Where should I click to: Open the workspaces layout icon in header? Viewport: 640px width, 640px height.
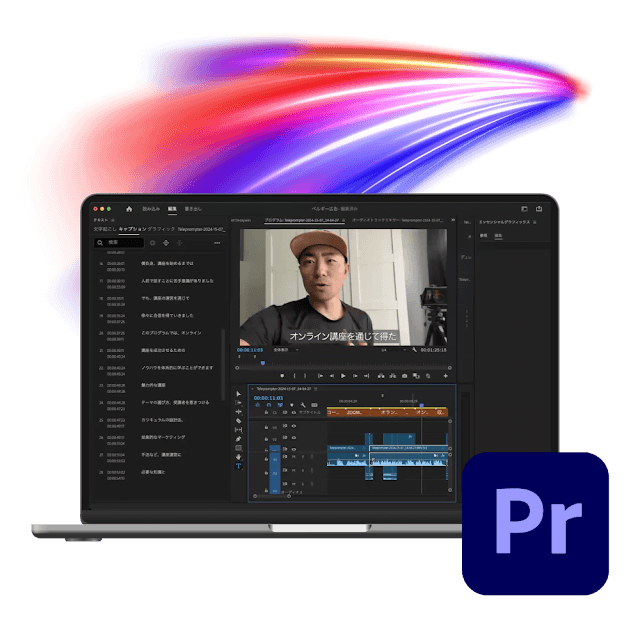(x=524, y=209)
